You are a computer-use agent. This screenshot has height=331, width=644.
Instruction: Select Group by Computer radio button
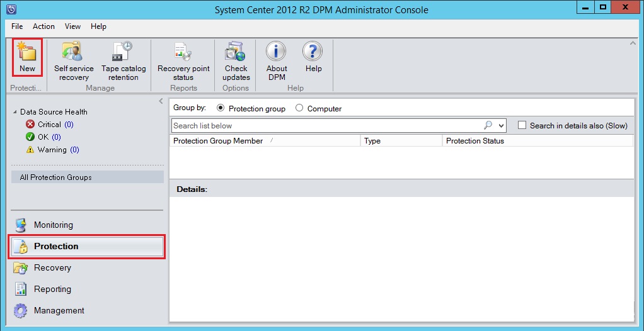coord(299,108)
